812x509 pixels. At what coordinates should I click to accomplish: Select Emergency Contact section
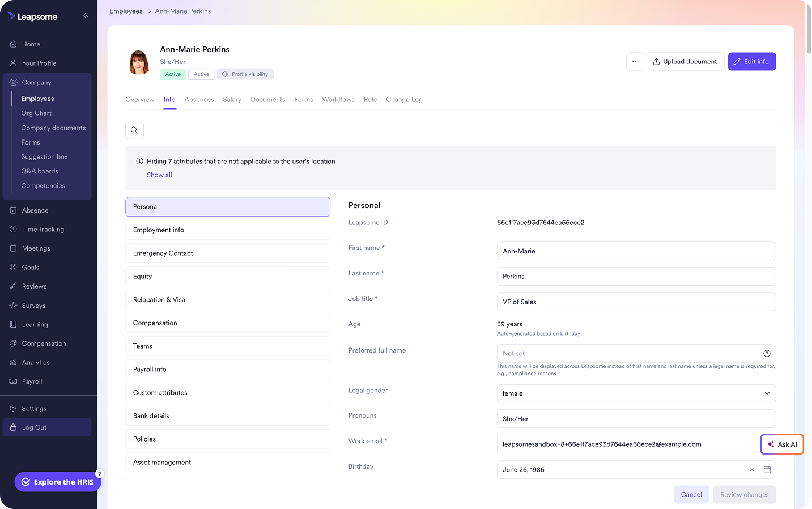(x=228, y=253)
